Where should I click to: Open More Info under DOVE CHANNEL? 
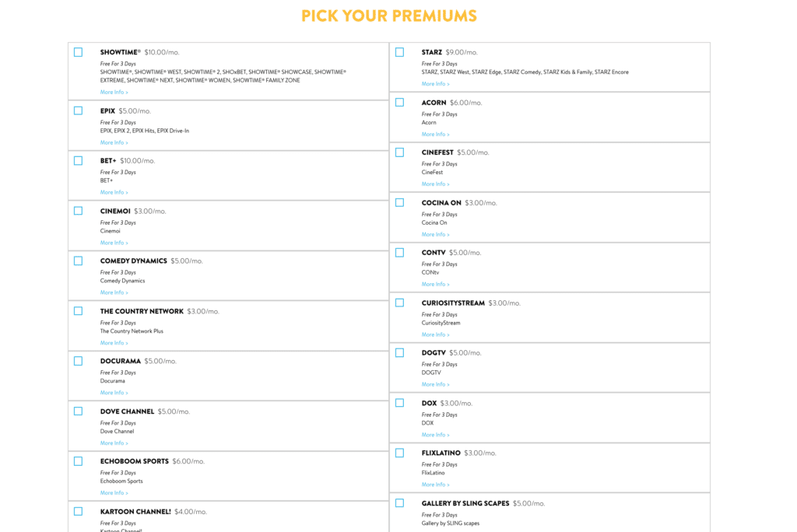(114, 443)
